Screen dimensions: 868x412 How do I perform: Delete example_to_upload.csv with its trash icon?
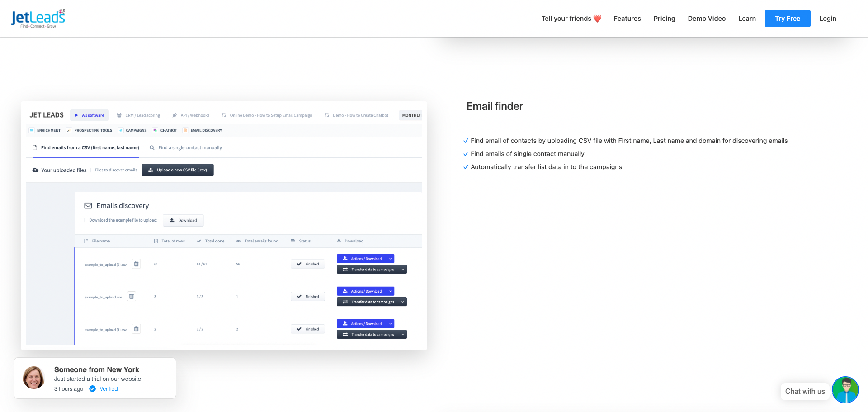tap(132, 296)
